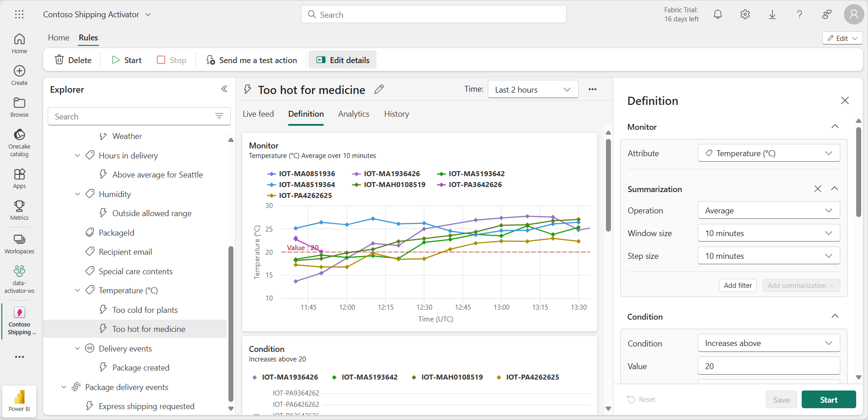Open the Window size dropdown

tap(769, 233)
